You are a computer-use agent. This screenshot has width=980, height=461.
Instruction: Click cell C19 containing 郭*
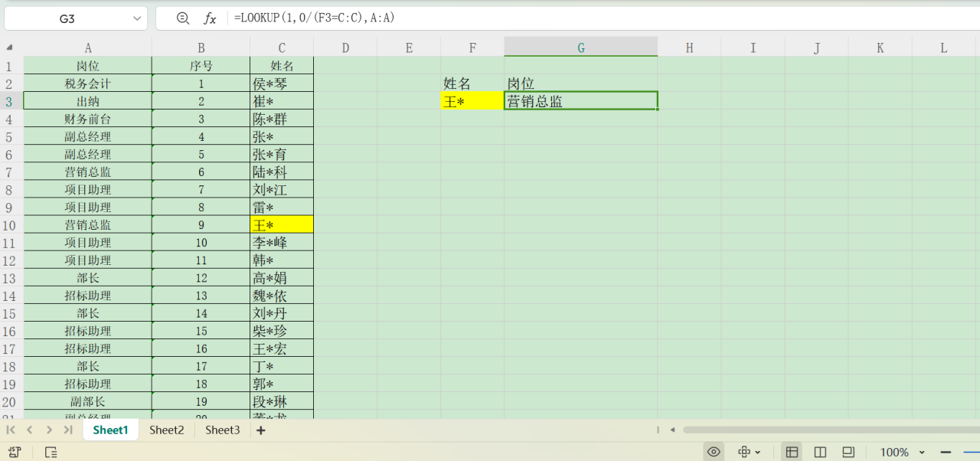click(282, 384)
